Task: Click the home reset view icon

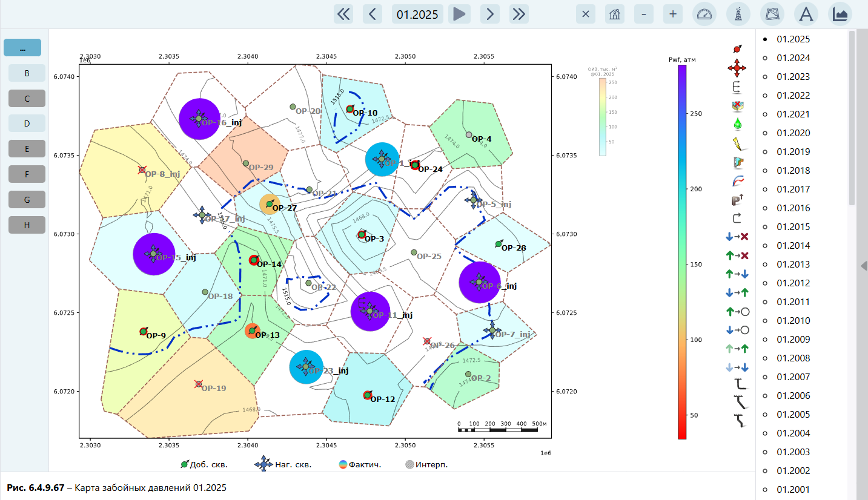Action: pos(614,14)
